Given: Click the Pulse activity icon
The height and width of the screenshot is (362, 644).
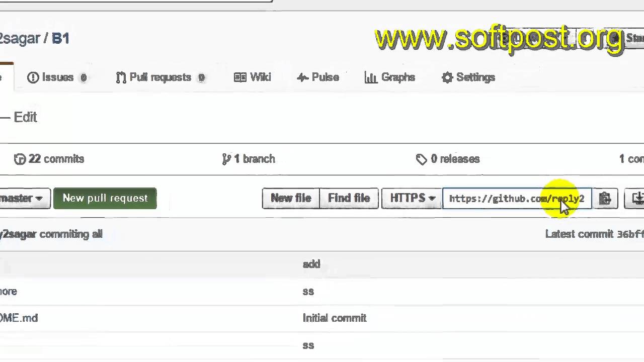Looking at the screenshot, I should [302, 77].
